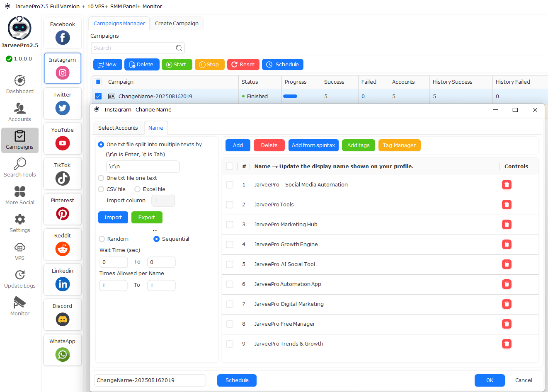
Task: Open Accounts in the sidebar
Action: coord(20,112)
